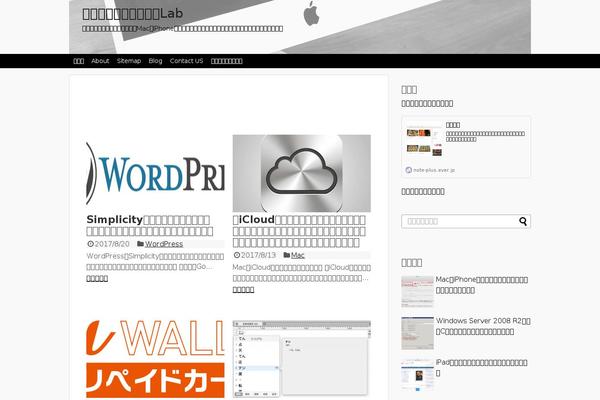Click the folder icon beside WordPress category
This screenshot has height=400, width=600.
[x=140, y=244]
